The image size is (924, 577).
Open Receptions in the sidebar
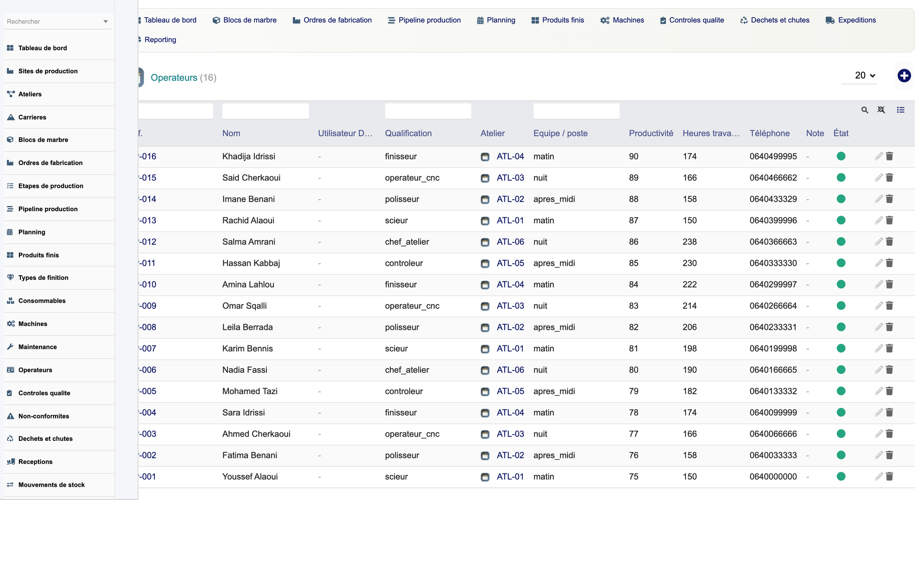point(35,462)
